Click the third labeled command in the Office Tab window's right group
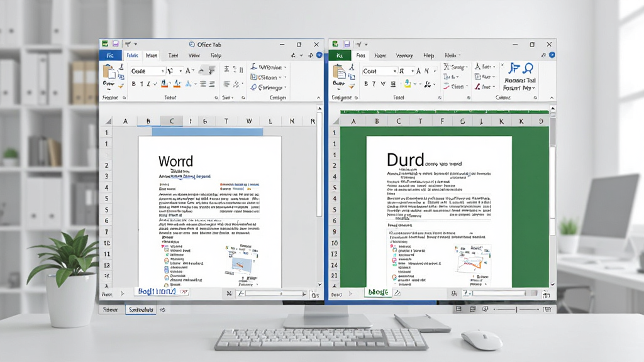Viewport: 644px width, 362px height. pos(268,87)
